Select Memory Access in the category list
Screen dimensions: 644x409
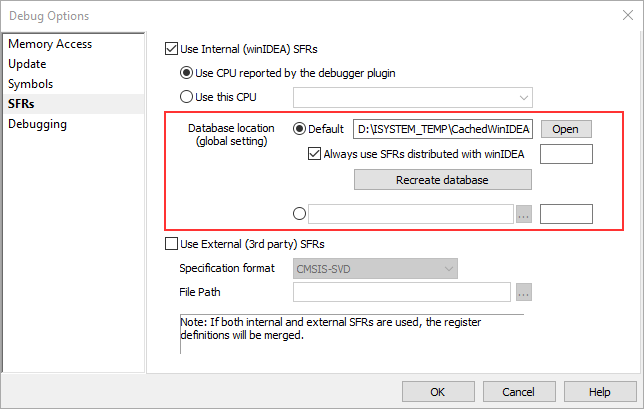pyautogui.click(x=50, y=44)
